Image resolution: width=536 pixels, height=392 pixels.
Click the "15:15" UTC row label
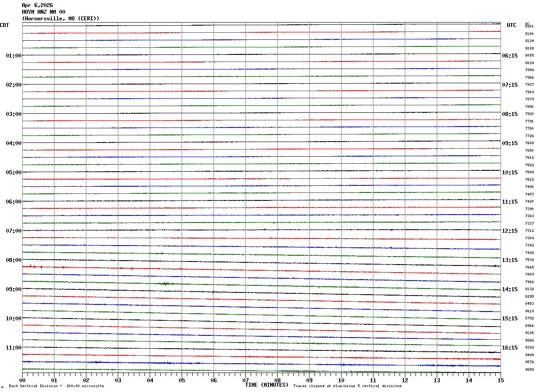point(510,319)
